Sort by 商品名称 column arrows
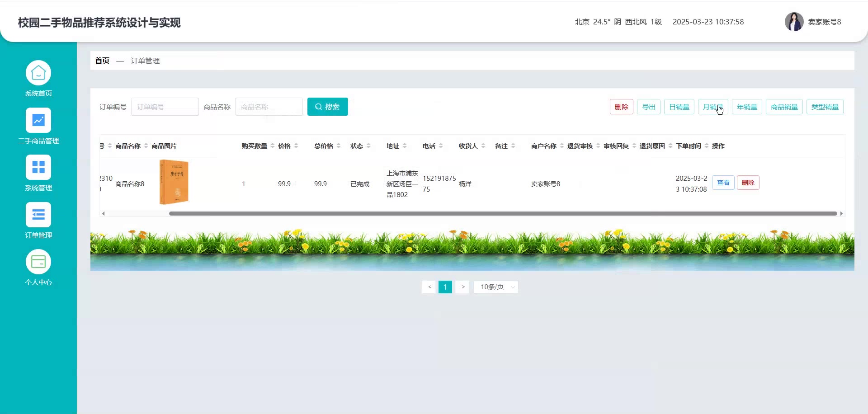The image size is (868, 414). 146,146
